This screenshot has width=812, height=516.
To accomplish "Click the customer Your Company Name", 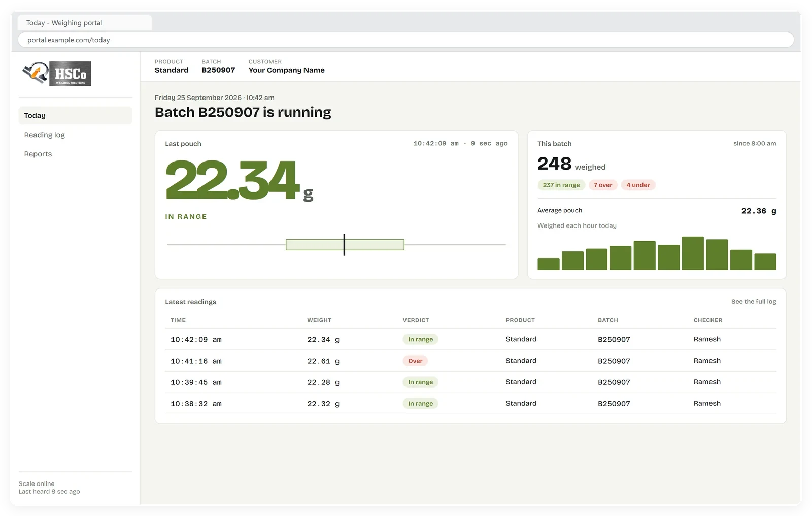I will [x=287, y=70].
